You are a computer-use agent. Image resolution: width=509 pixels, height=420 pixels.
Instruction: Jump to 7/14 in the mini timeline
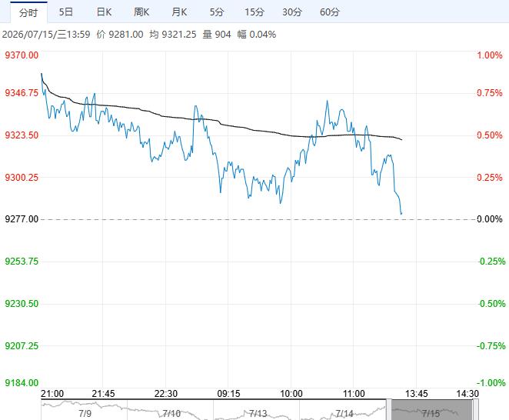coord(344,414)
